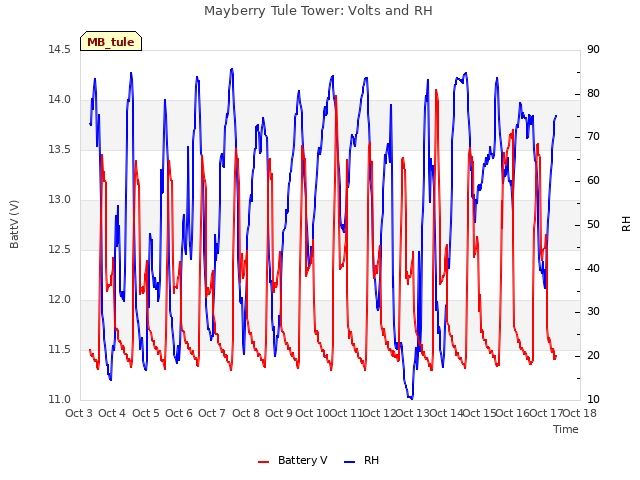This screenshot has height=480, width=640.
Task: Click the 12.5 tick on the BattV axis
Action: [x=59, y=249]
